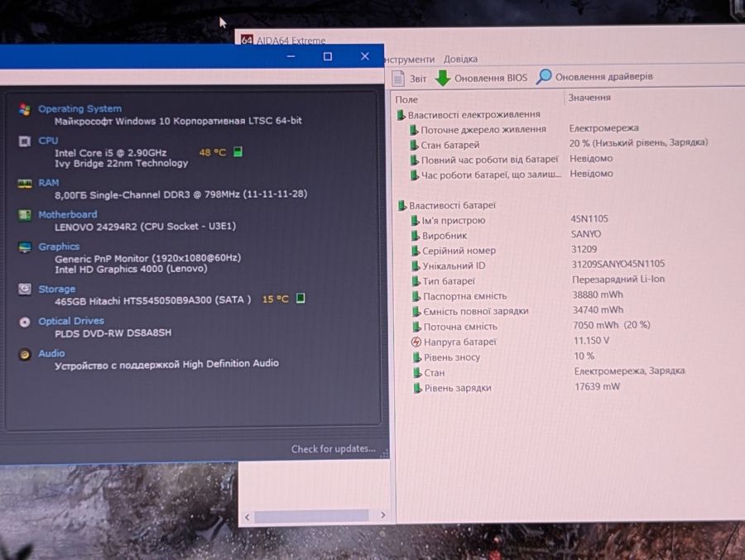Click the icon beside Стан батарей row

[x=415, y=145]
